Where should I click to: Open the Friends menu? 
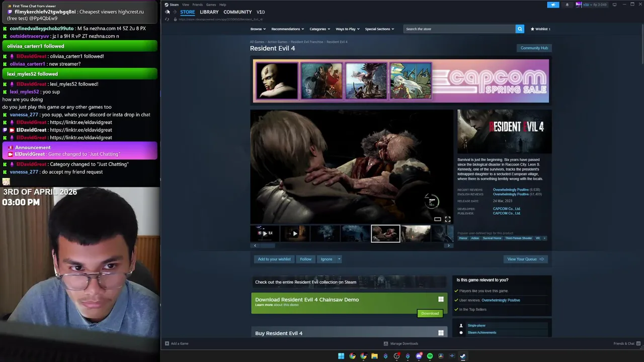click(197, 5)
